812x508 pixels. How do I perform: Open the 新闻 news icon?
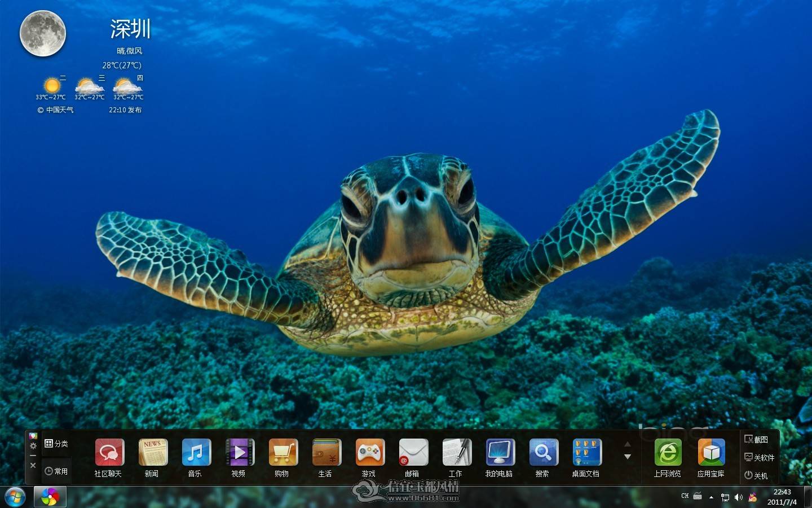point(152,453)
